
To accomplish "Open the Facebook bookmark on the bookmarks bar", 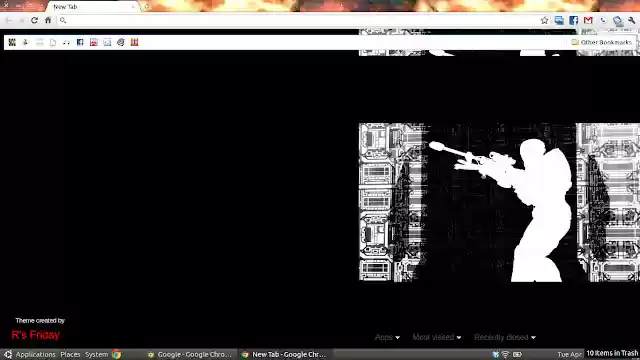I will (80, 42).
